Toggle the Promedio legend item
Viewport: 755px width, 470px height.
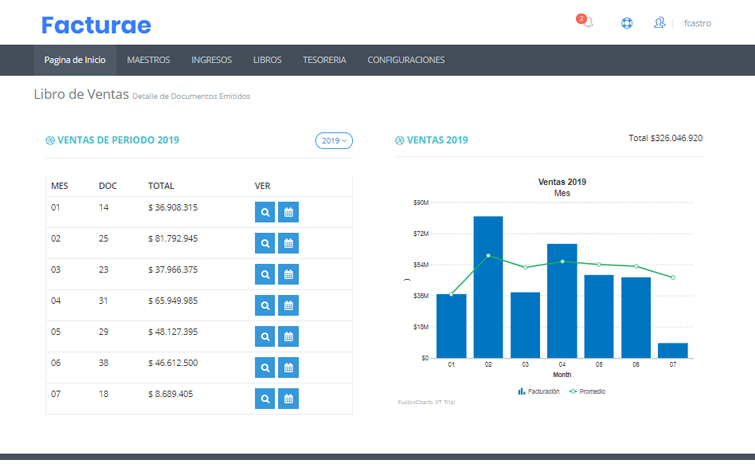click(587, 392)
